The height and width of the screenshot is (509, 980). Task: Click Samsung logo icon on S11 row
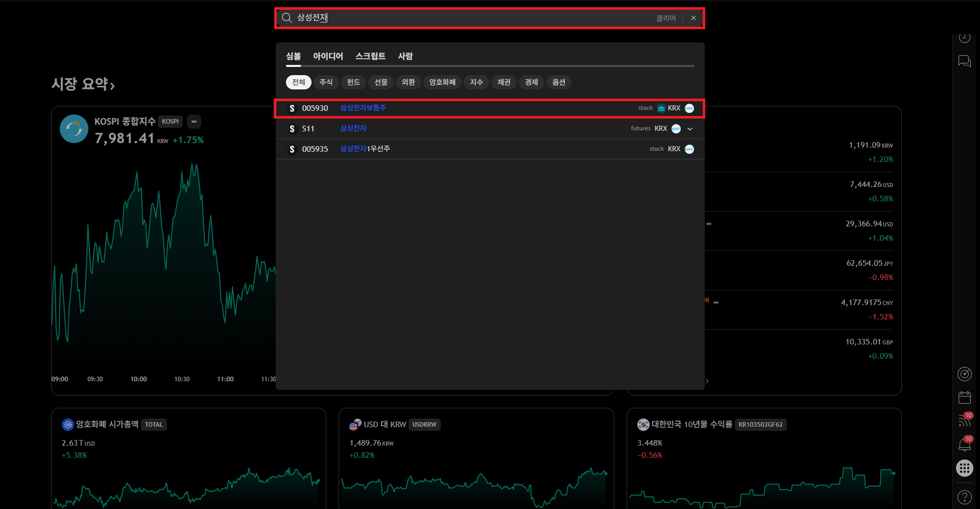pos(292,129)
